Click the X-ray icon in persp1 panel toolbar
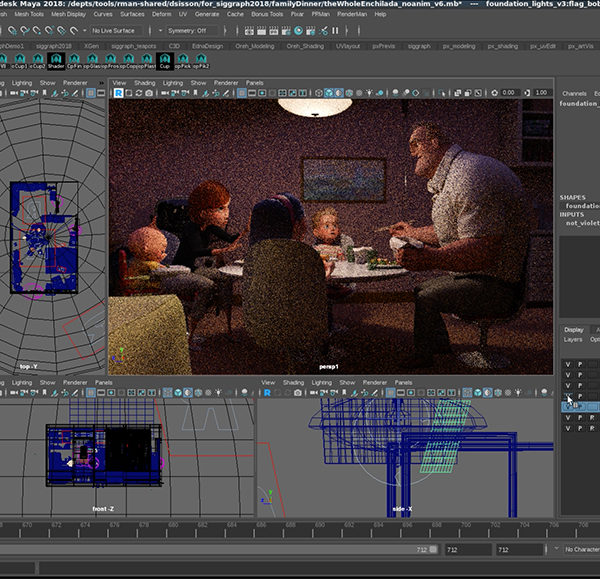 [457, 93]
